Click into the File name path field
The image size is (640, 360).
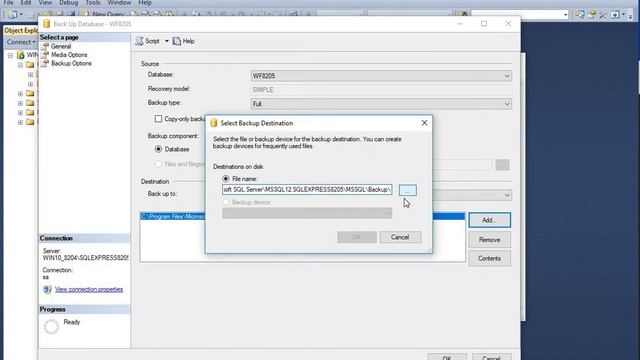[x=307, y=190]
